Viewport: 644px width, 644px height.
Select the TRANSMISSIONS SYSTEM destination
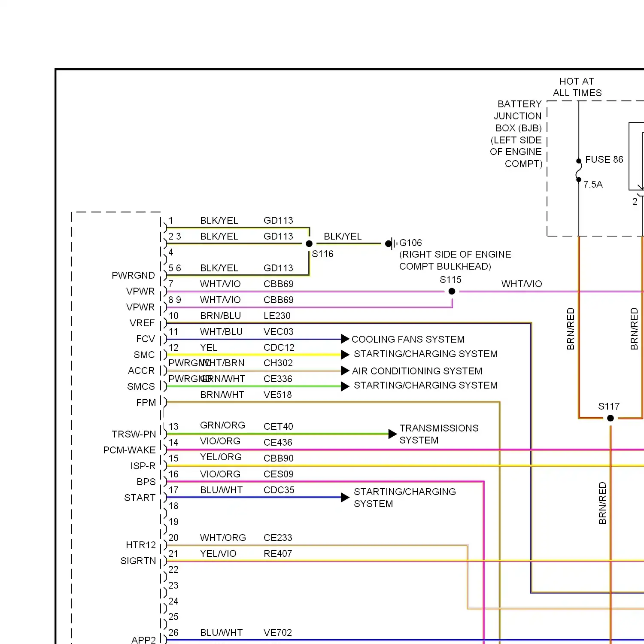coord(439,434)
